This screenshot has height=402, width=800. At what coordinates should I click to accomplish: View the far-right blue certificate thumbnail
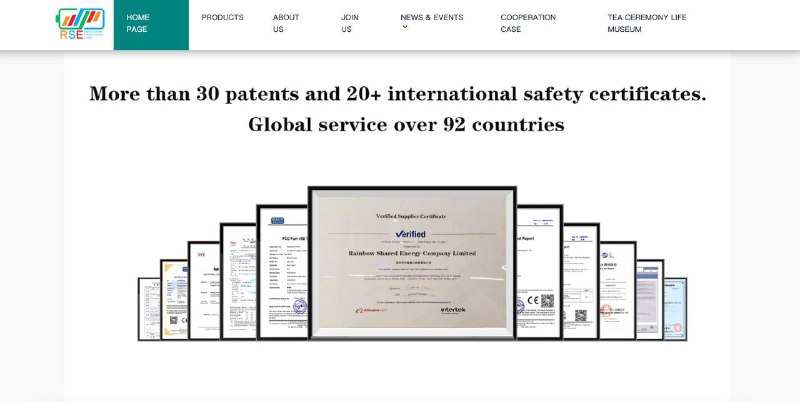(x=675, y=309)
